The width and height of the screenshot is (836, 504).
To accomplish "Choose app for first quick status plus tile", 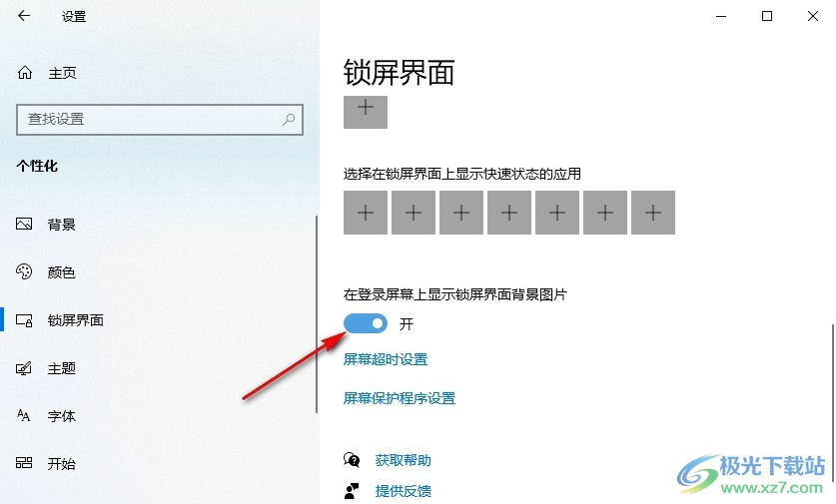I will pyautogui.click(x=366, y=213).
